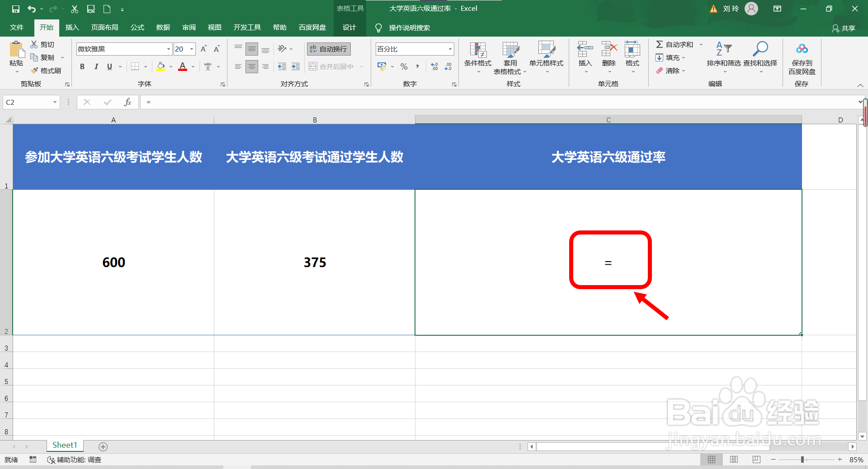Click the zoom out minus button

tap(774, 460)
